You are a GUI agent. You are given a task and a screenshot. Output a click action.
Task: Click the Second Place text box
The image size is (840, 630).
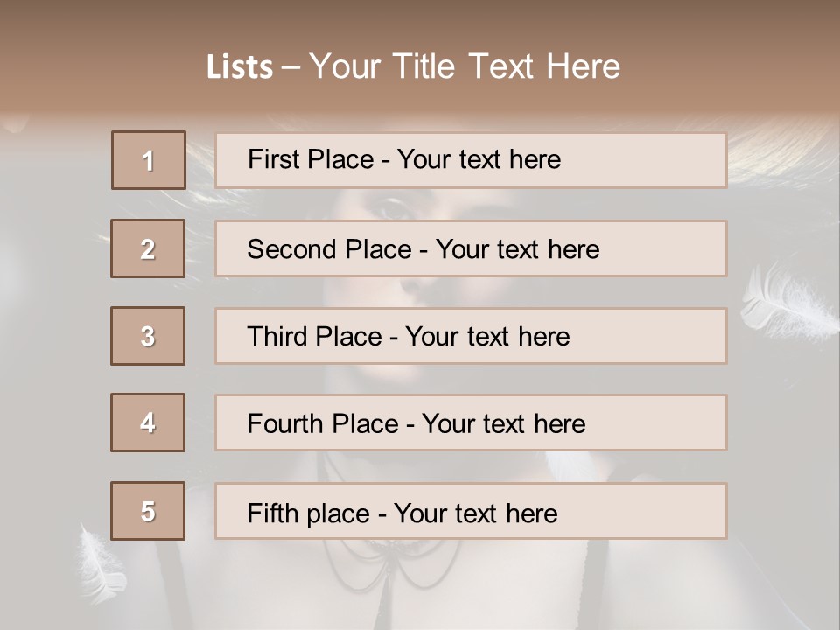(471, 248)
